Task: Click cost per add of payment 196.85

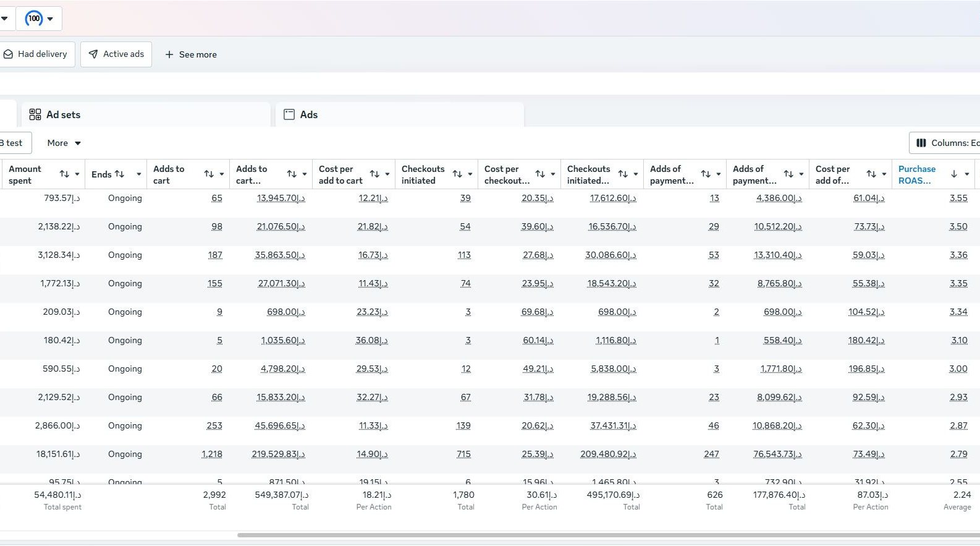Action: pos(866,369)
